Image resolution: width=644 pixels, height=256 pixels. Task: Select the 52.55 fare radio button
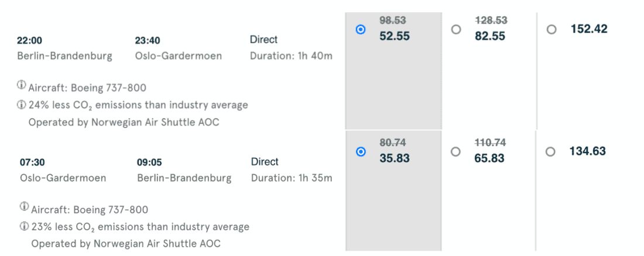pos(361,29)
